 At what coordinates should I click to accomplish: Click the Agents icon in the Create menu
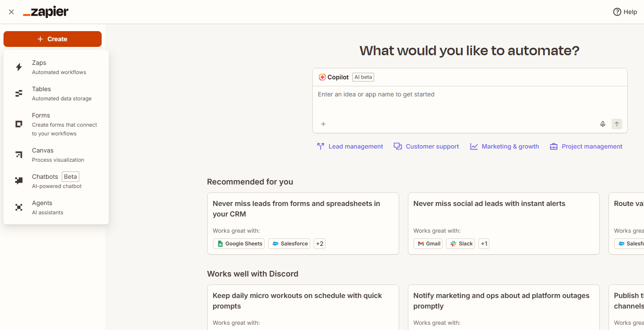click(x=19, y=207)
